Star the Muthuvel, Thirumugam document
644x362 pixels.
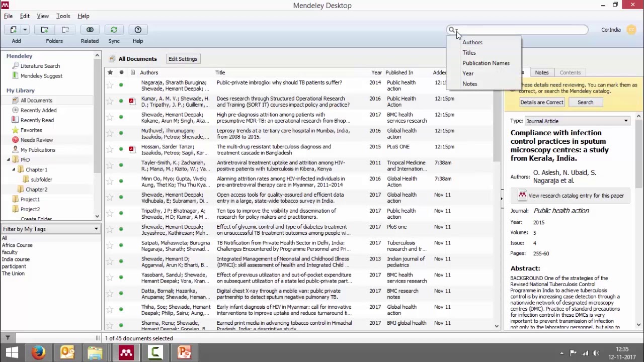coord(110,133)
